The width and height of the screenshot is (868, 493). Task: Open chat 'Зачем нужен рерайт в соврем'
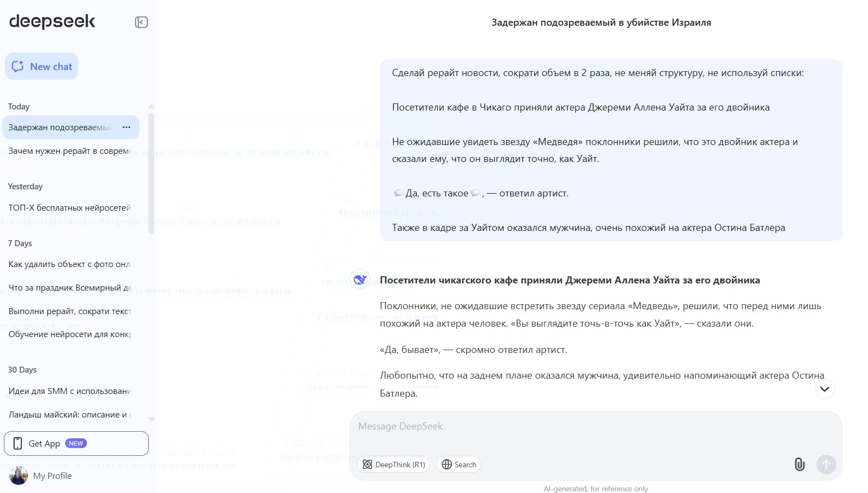(70, 151)
